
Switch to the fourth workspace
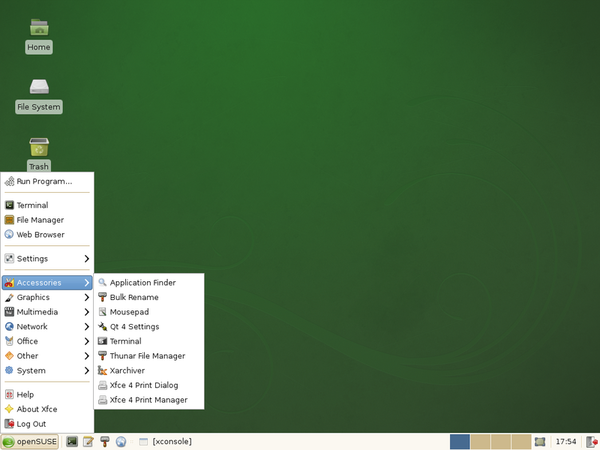521,442
